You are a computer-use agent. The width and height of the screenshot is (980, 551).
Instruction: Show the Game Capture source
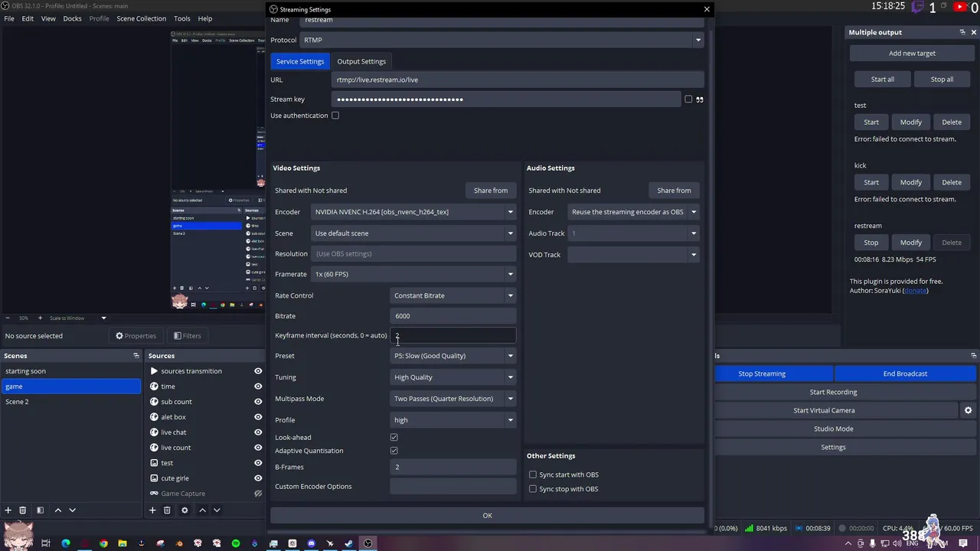(x=258, y=494)
